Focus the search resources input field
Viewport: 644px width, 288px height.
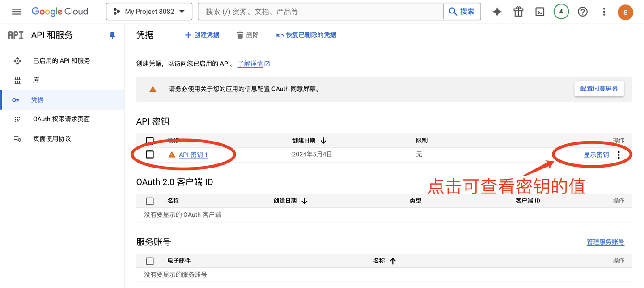pyautogui.click(x=320, y=12)
